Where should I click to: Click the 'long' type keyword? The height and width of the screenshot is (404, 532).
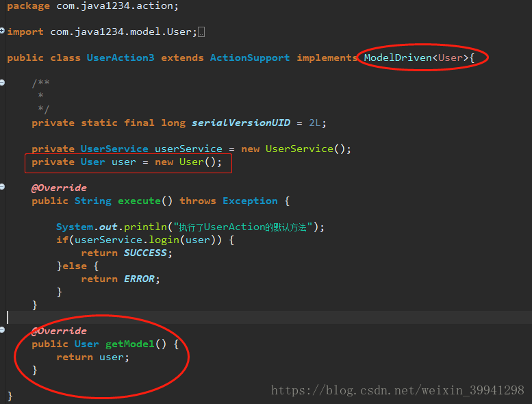(x=173, y=123)
